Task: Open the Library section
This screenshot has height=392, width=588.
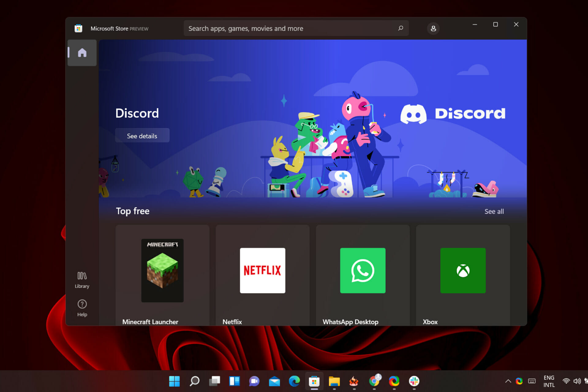Action: tap(82, 280)
